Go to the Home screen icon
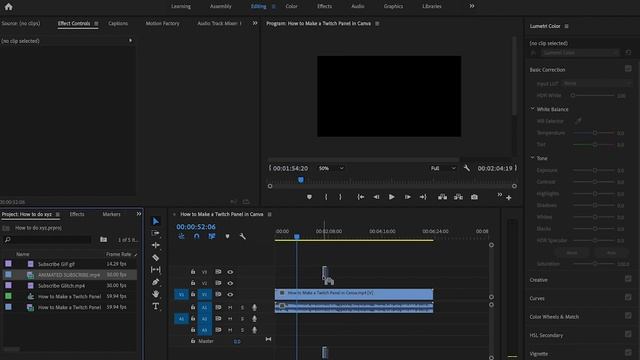Screen dimensions: 640x360 (8, 7)
